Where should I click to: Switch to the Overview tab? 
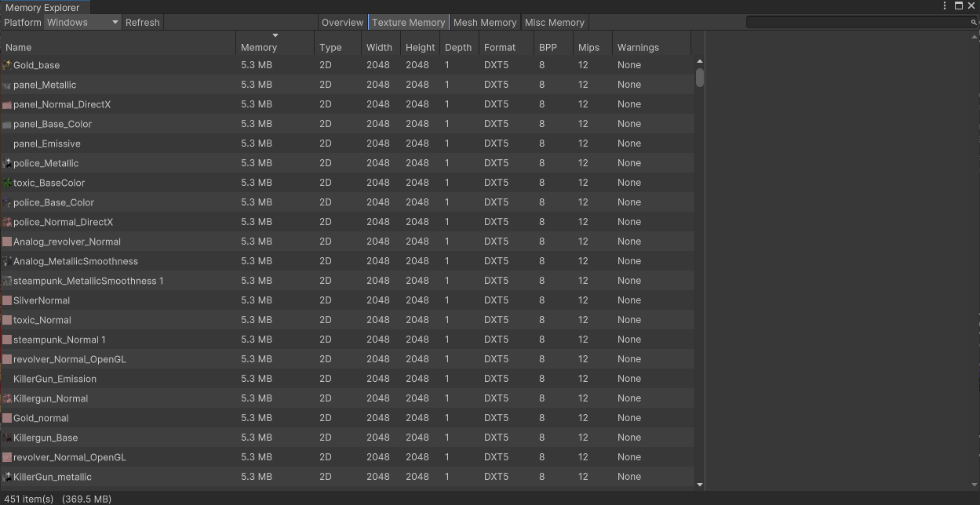[342, 22]
